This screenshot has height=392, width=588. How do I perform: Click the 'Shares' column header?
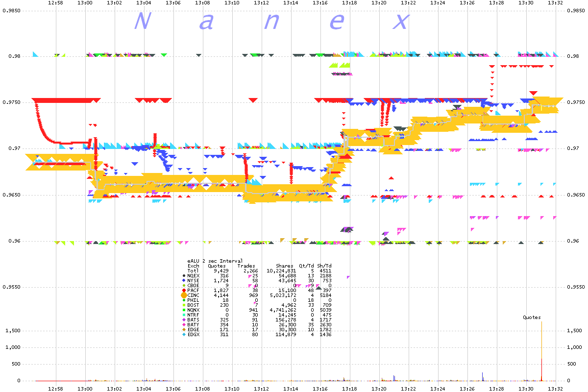coord(285,266)
